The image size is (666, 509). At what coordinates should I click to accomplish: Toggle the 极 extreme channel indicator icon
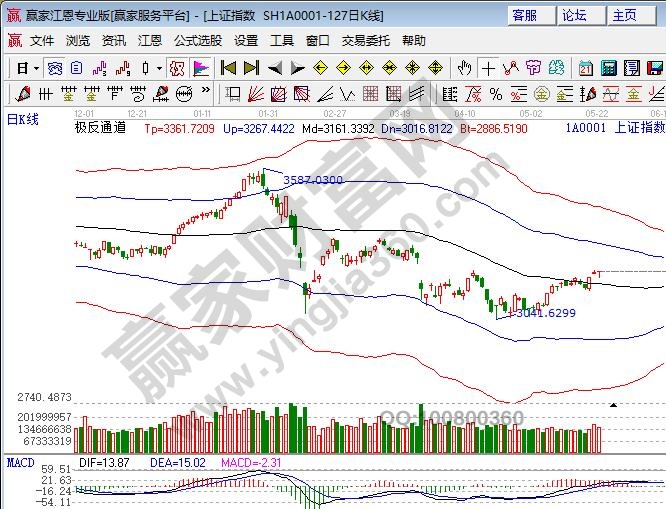(177, 68)
